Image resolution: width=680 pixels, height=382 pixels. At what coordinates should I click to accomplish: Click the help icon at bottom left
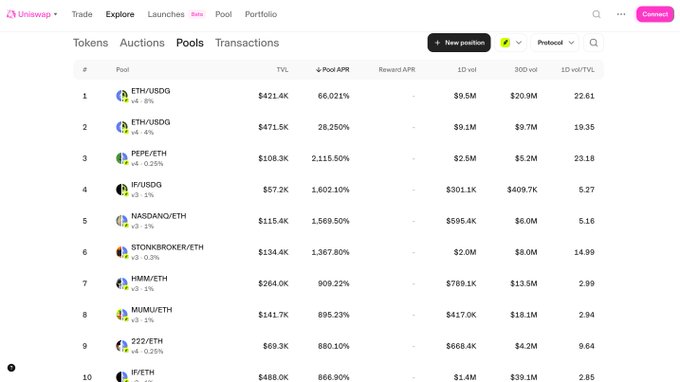(11, 368)
